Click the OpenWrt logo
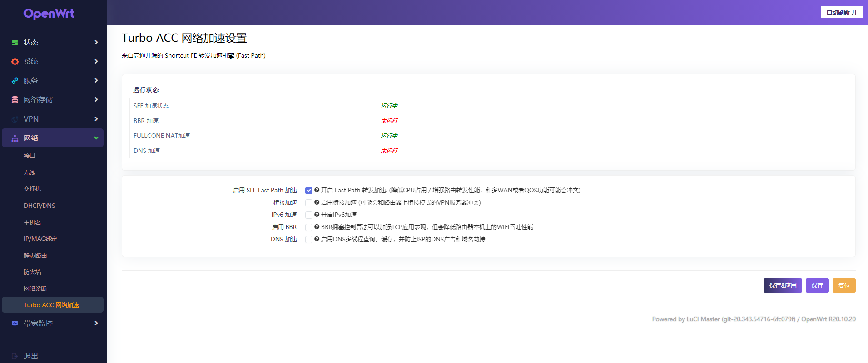The height and width of the screenshot is (363, 868). (49, 14)
